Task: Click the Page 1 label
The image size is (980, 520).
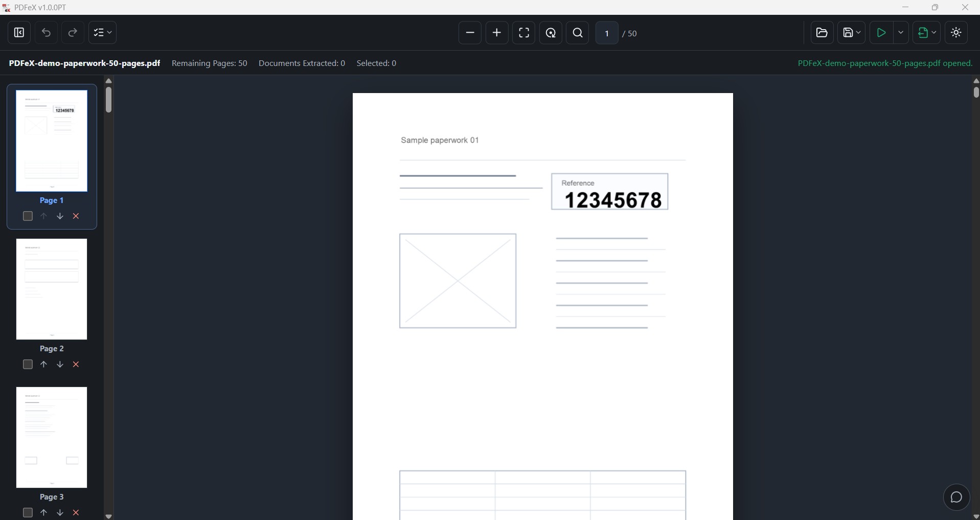Action: pyautogui.click(x=52, y=200)
